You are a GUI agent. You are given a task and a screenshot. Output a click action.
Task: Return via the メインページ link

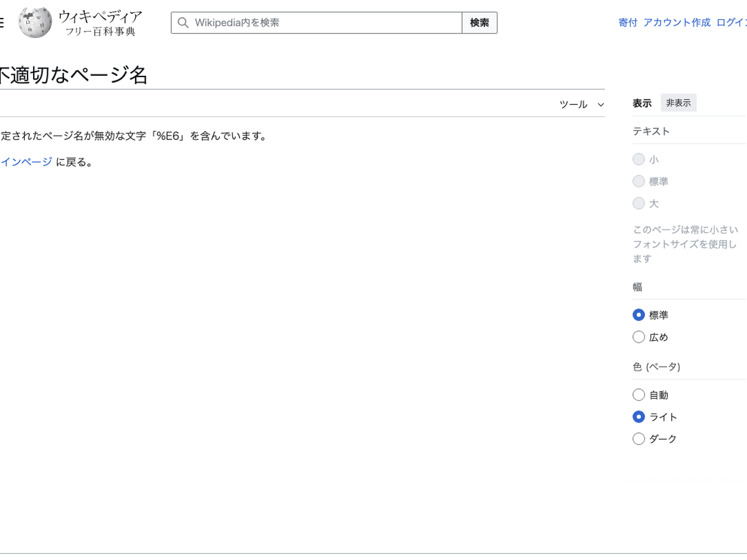coord(26,162)
